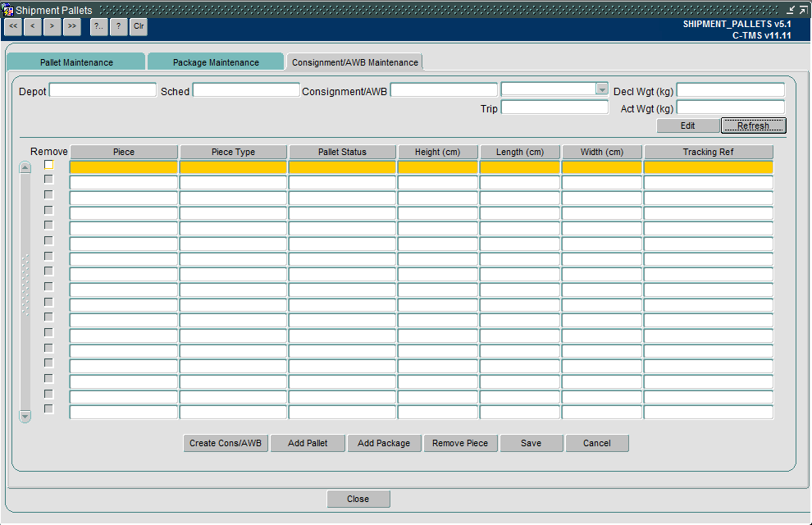Click the Pallet Status column header
This screenshot has width=812, height=525.
pos(342,152)
